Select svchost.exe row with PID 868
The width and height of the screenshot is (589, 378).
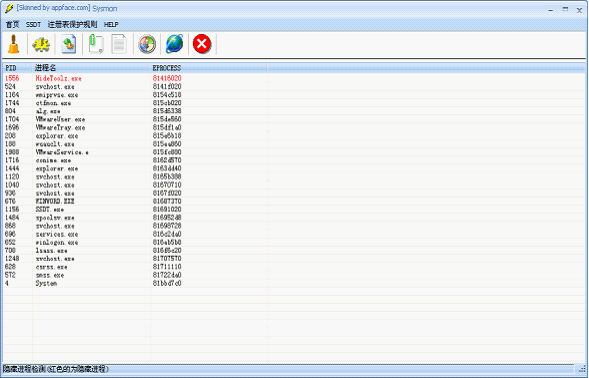[x=294, y=226]
